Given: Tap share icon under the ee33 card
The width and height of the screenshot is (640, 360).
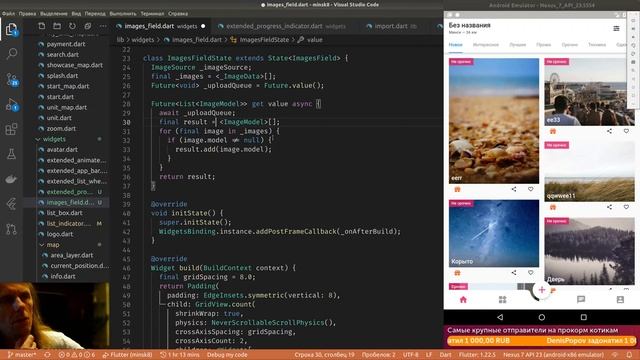Looking at the screenshot, I should 609,131.
